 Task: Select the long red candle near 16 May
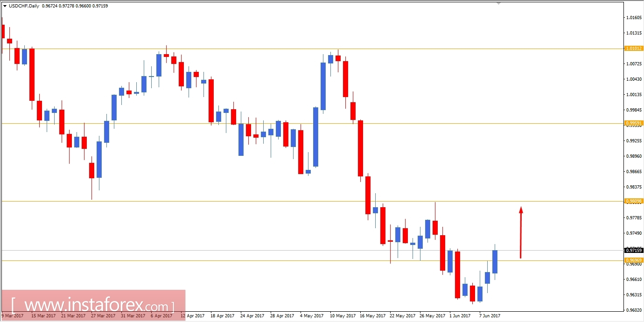coord(360,149)
